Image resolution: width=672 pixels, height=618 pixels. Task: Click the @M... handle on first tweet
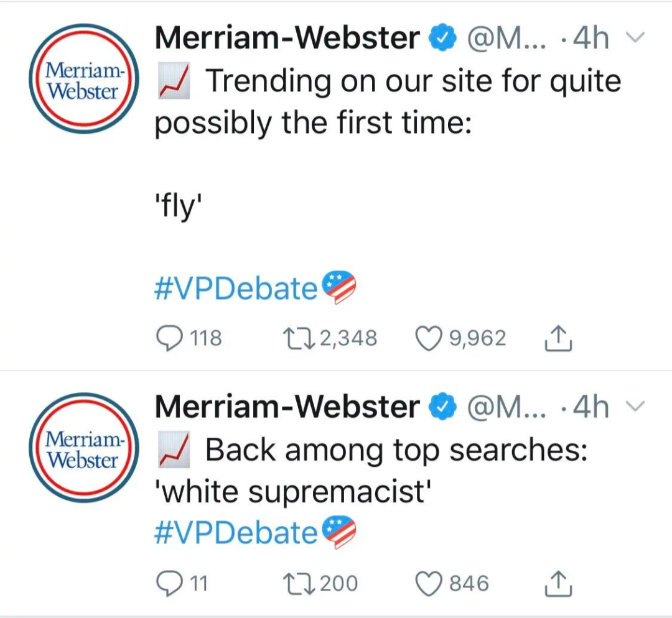click(x=506, y=38)
